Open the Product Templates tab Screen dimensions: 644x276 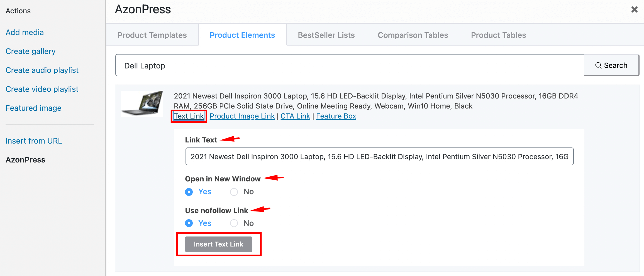152,35
